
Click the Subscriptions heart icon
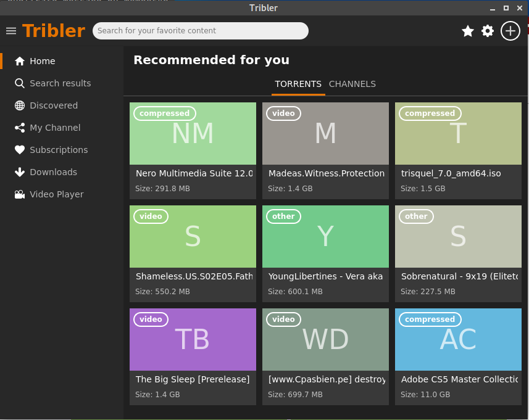pos(20,150)
